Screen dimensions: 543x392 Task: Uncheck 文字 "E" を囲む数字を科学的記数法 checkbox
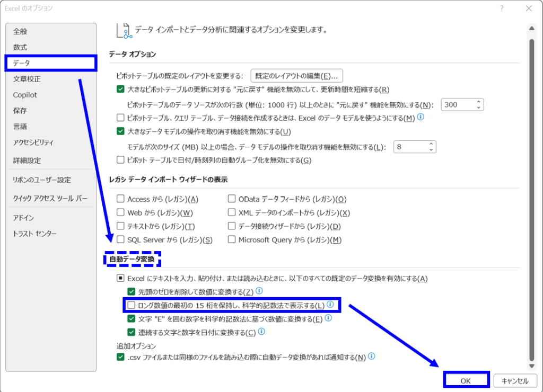pyautogui.click(x=132, y=319)
